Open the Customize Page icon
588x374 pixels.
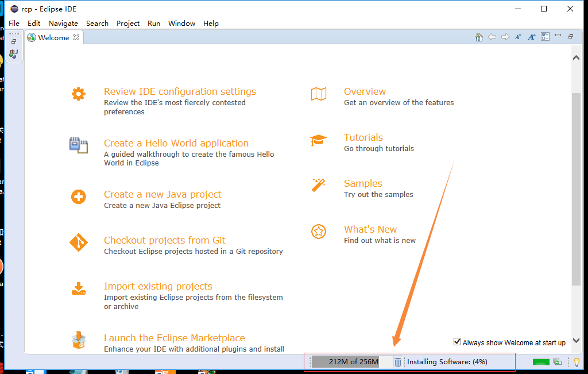coord(546,36)
